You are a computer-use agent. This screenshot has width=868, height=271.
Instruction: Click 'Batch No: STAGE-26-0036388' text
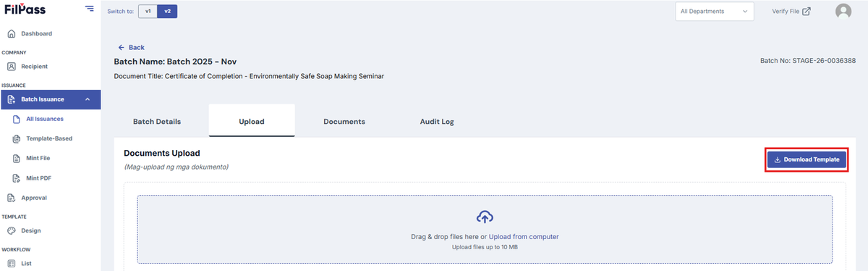(x=808, y=62)
